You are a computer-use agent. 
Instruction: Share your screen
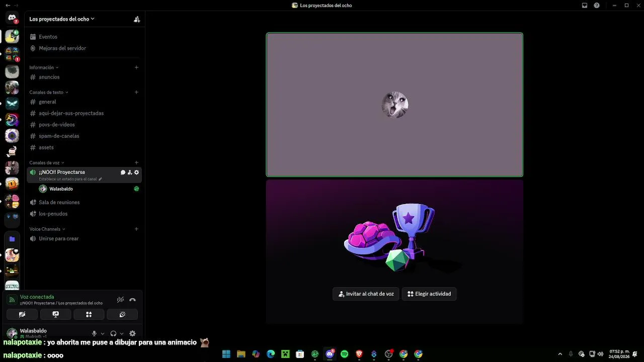click(x=56, y=314)
